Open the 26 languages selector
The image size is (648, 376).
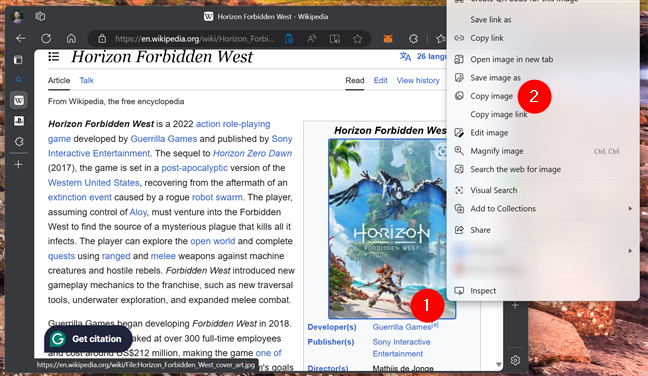[x=423, y=57]
